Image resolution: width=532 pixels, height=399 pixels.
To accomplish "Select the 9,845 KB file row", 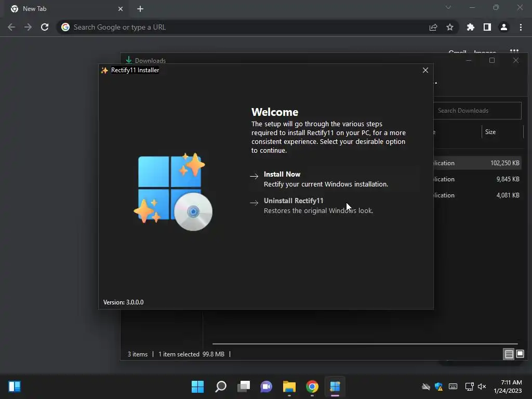I will coord(478,179).
